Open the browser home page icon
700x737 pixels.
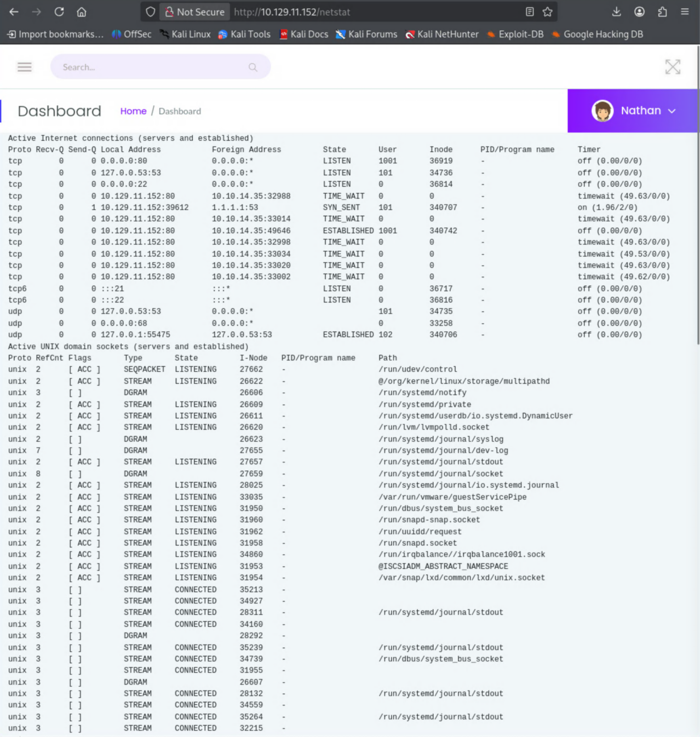point(82,11)
